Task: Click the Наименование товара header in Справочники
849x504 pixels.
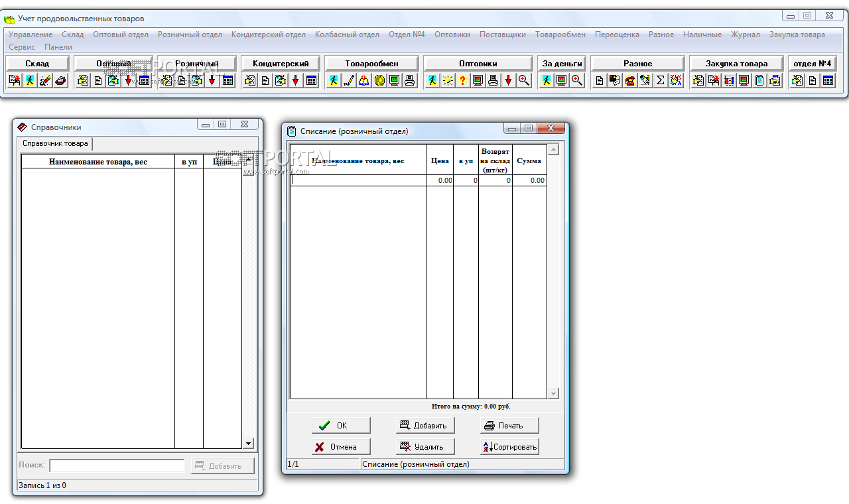Action: coord(98,162)
